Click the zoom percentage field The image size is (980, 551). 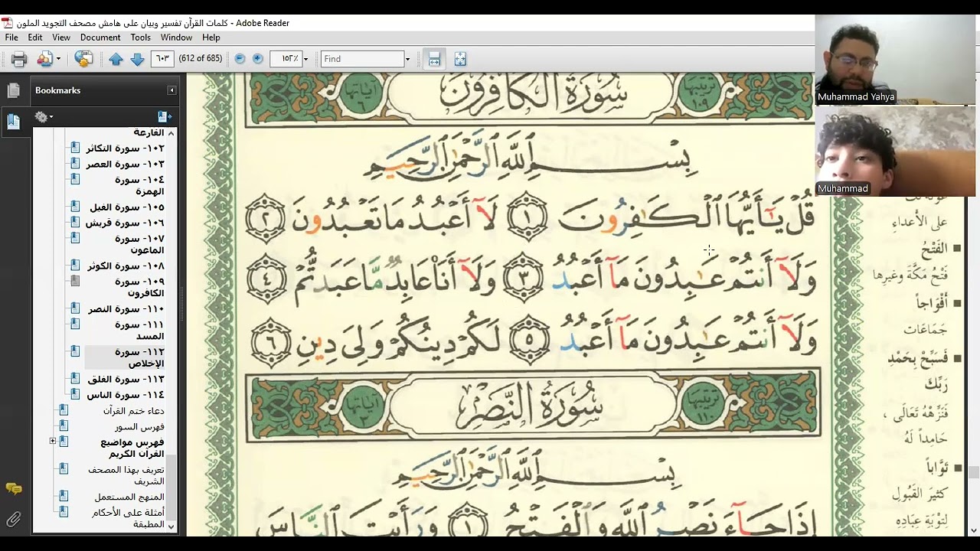(x=286, y=59)
